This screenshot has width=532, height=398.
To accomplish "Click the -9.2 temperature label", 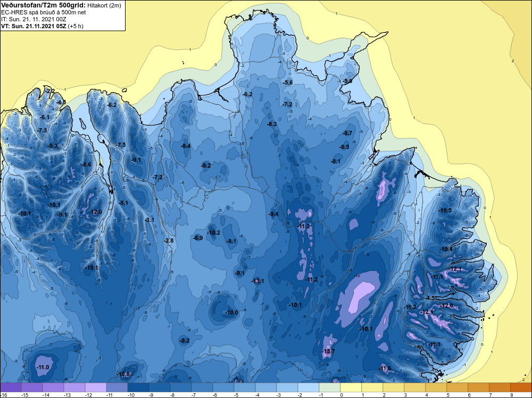I will click(x=184, y=341).
